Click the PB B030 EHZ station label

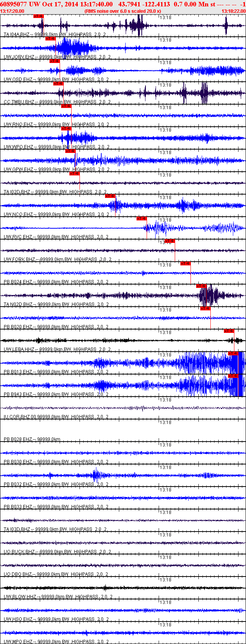[x=56, y=462]
